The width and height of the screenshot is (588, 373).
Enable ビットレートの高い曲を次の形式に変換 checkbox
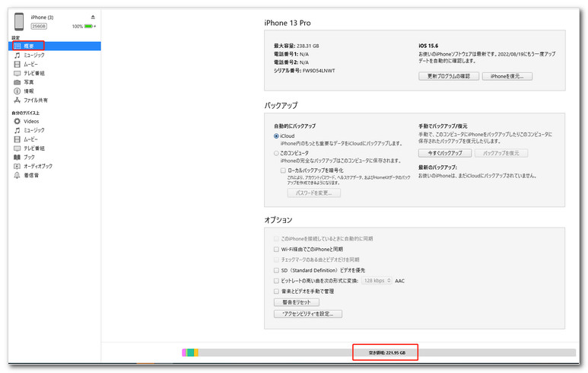click(276, 281)
